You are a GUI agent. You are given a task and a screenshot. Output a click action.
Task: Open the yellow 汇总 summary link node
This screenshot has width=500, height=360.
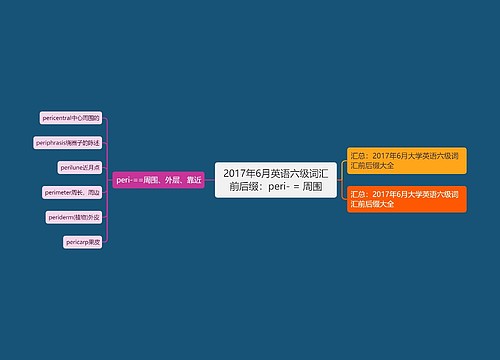(x=407, y=161)
